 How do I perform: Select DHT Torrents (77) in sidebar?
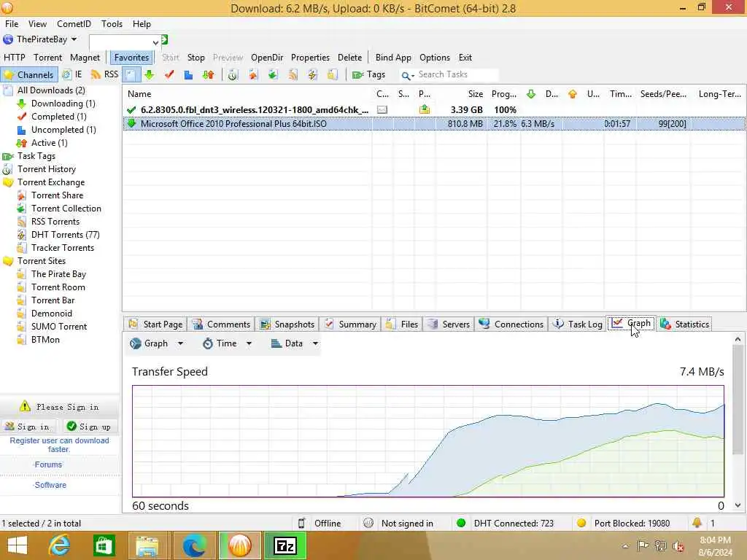click(65, 235)
